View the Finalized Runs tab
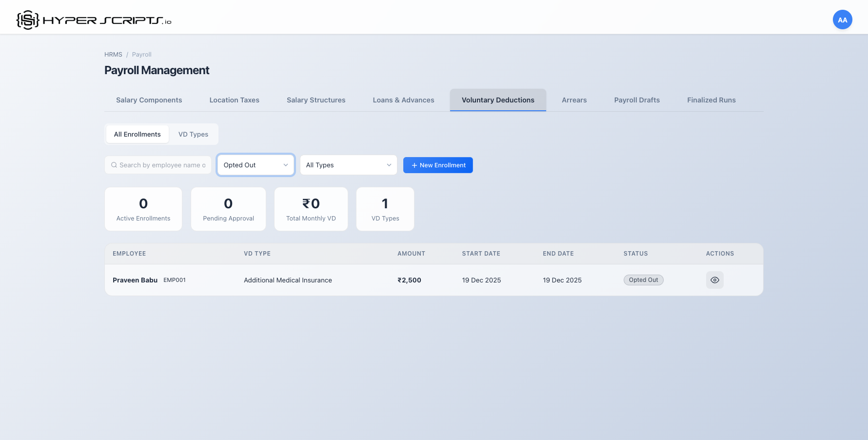The image size is (868, 440). (x=711, y=100)
